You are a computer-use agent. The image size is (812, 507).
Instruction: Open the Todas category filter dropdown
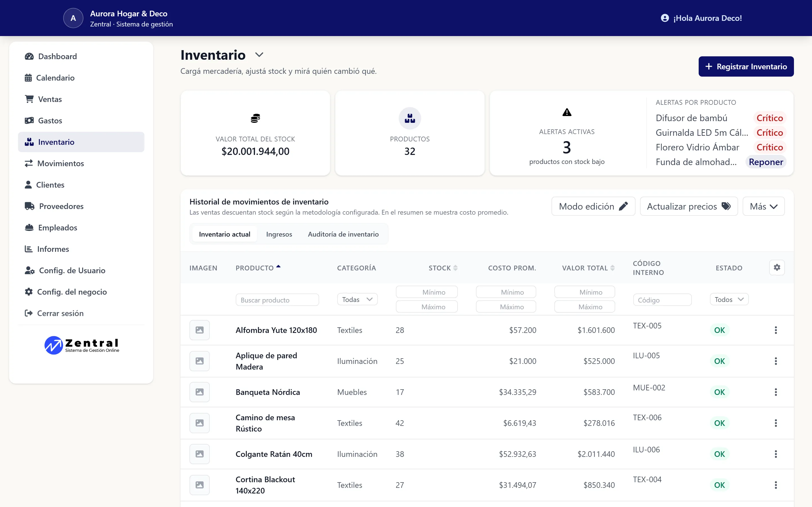click(357, 299)
